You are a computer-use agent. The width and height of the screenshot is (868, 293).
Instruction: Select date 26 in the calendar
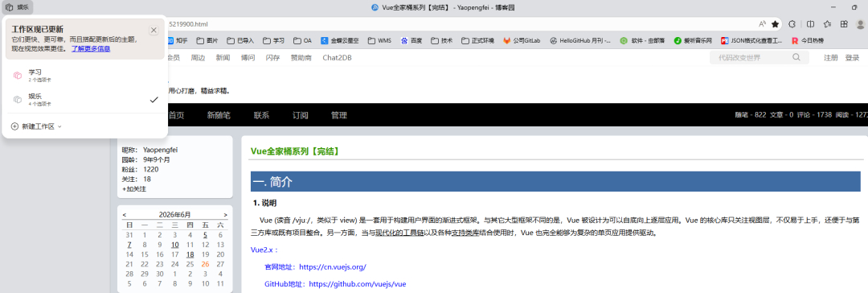tap(206, 264)
